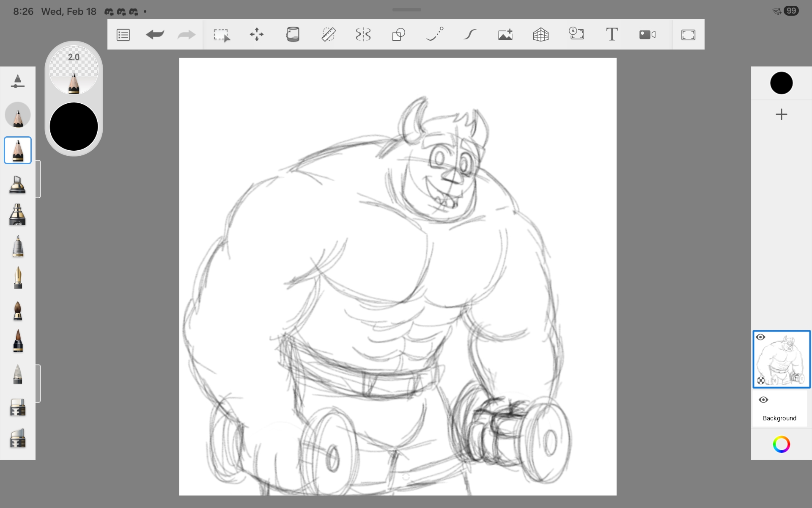Undo the last stroke
The height and width of the screenshot is (508, 812).
click(x=155, y=35)
